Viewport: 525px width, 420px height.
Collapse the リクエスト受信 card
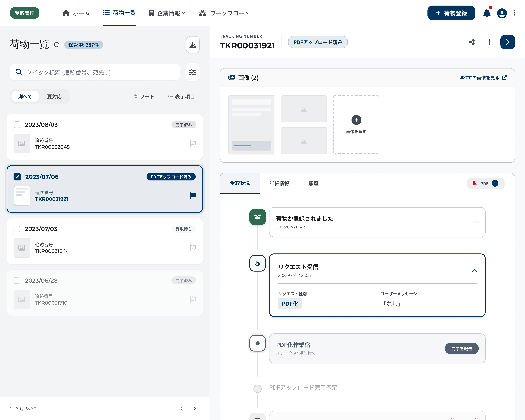pos(474,270)
